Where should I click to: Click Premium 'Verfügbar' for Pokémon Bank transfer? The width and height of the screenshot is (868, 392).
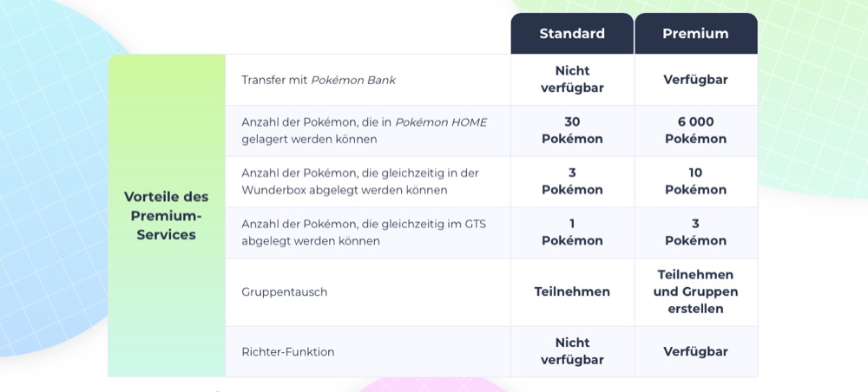695,80
